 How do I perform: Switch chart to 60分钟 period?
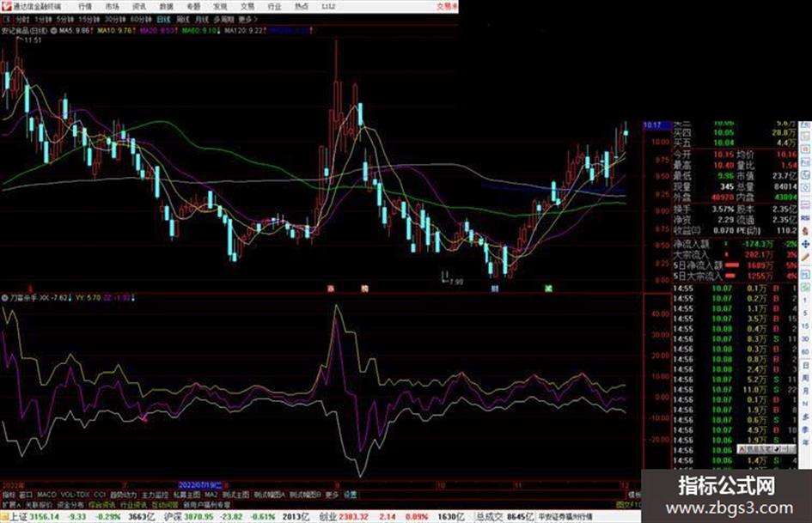click(x=141, y=20)
